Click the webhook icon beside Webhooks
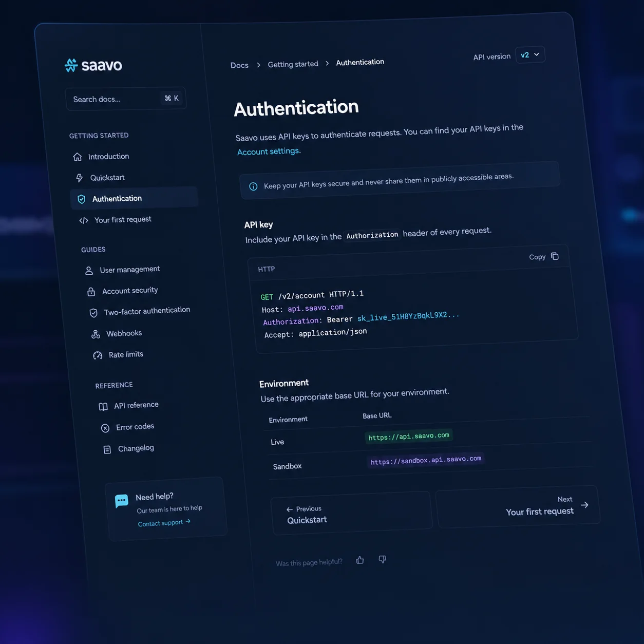644x644 pixels. click(96, 334)
